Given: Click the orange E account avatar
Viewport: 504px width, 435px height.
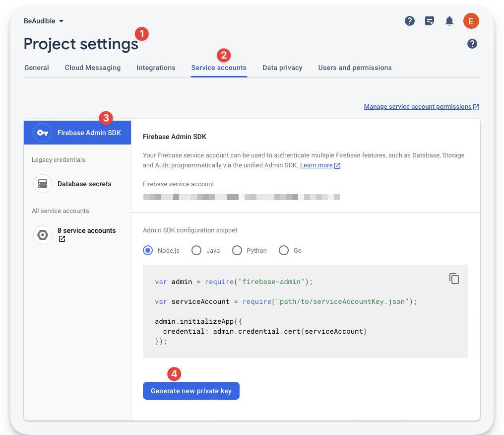Looking at the screenshot, I should [471, 21].
